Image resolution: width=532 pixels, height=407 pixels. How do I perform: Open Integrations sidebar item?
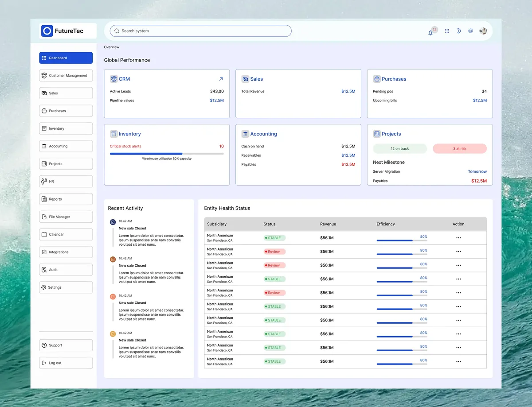coord(66,252)
